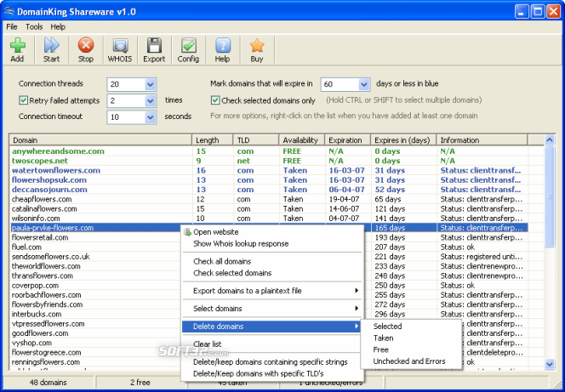Image resolution: width=565 pixels, height=392 pixels.
Task: Choose Unchecked and Errors submenu item
Action: click(x=411, y=361)
